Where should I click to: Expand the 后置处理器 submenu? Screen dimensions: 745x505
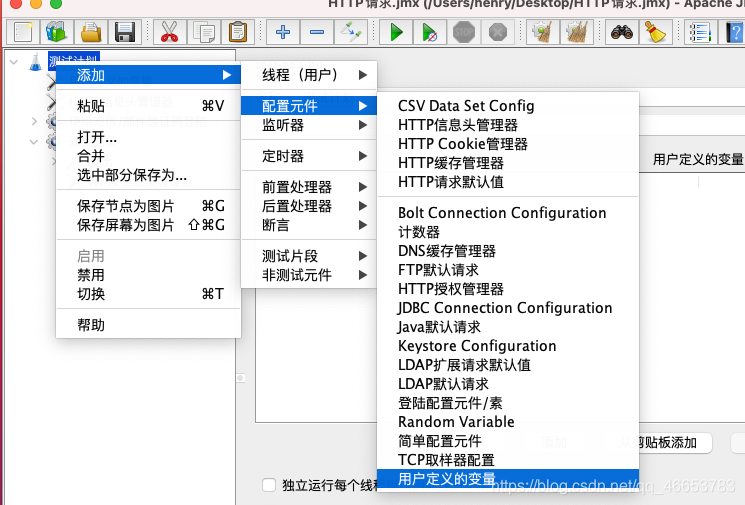(309, 206)
